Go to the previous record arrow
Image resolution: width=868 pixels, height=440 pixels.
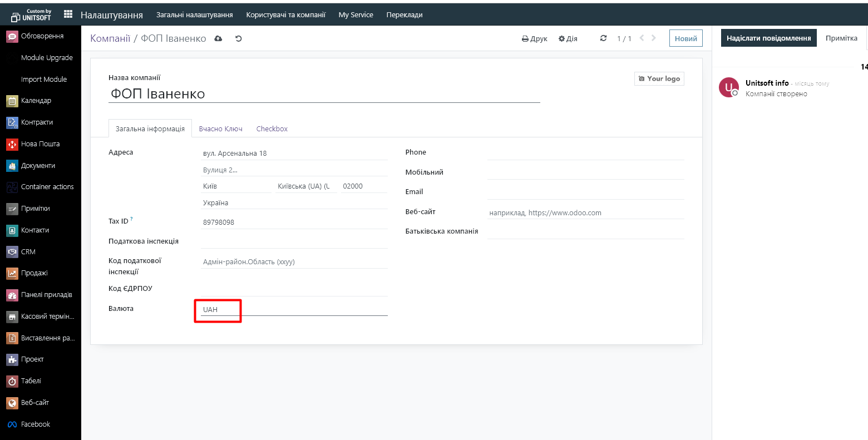tap(642, 38)
